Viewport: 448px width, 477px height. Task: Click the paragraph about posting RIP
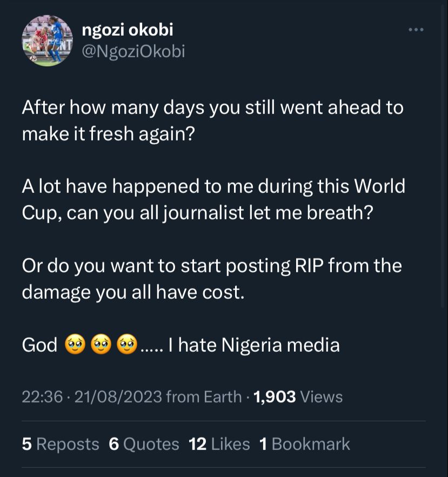click(211, 279)
